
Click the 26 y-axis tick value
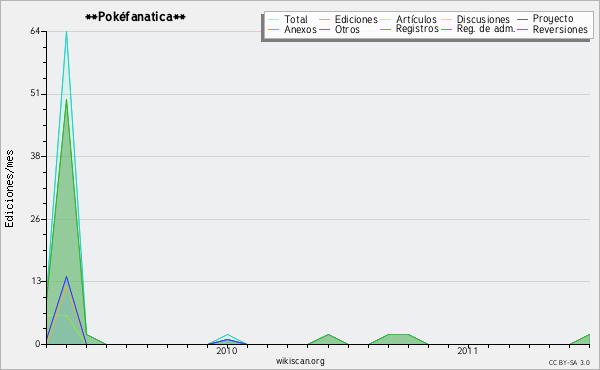(35, 219)
